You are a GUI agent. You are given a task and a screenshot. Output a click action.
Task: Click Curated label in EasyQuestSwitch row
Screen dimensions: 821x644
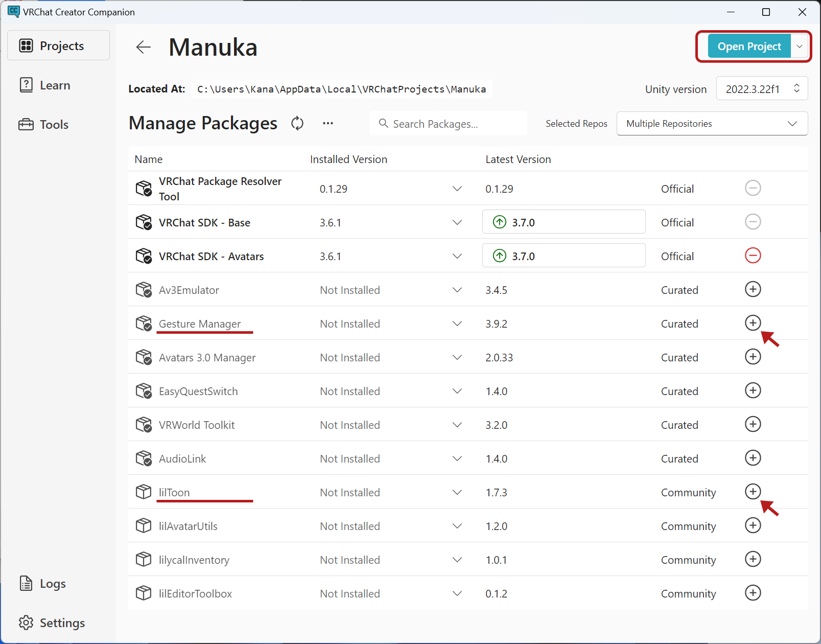tap(679, 391)
